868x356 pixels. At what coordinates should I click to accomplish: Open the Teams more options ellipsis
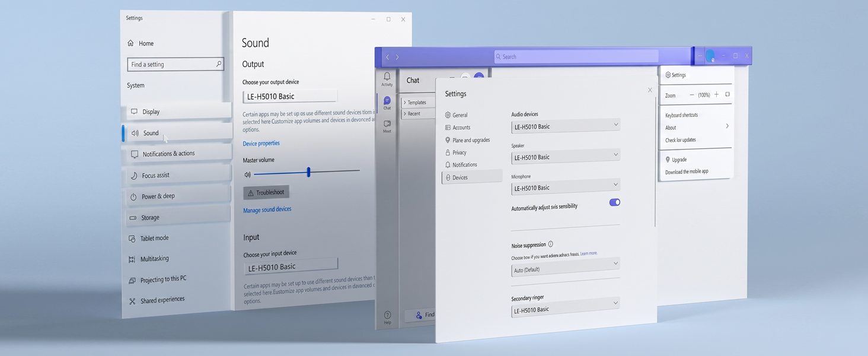pos(700,56)
